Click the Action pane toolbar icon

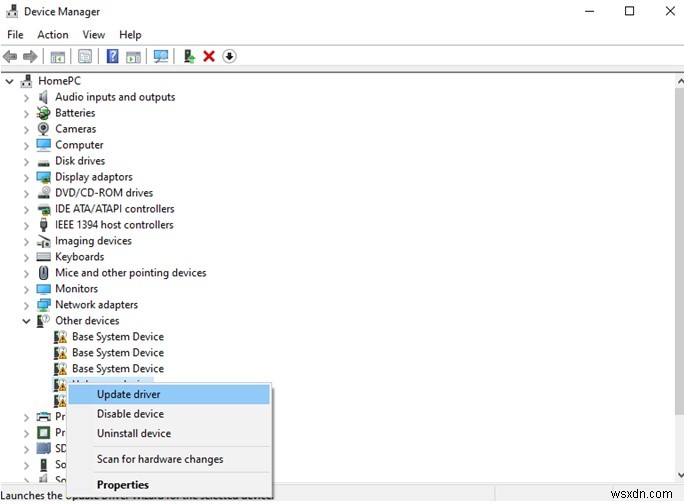133,57
